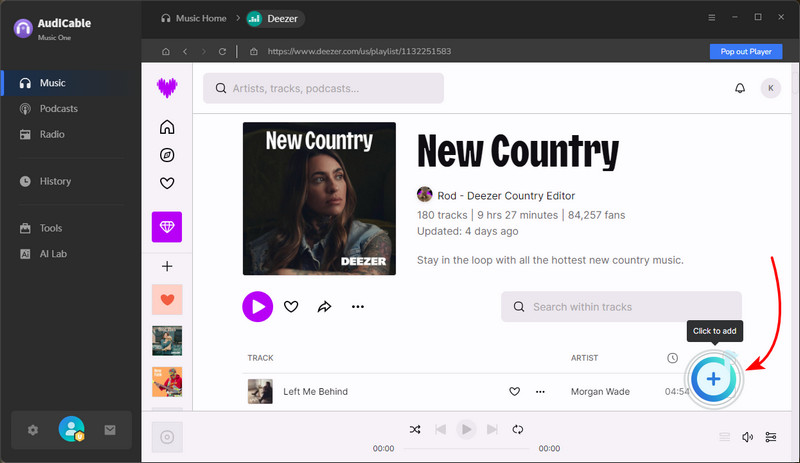Open notifications bell icon
The width and height of the screenshot is (800, 463).
pos(740,88)
